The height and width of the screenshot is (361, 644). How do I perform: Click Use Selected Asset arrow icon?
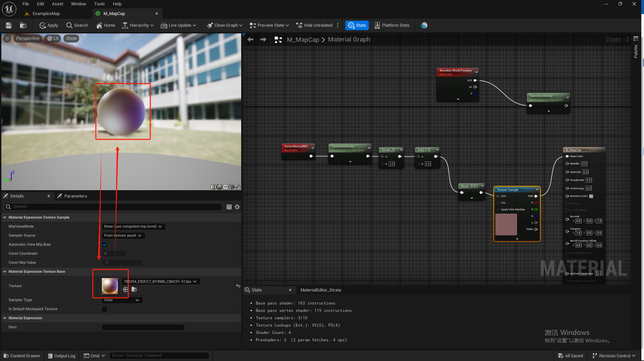pos(126,289)
